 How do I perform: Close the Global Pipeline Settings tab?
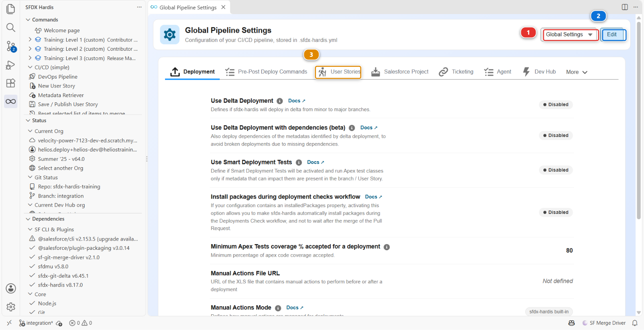[x=223, y=7]
